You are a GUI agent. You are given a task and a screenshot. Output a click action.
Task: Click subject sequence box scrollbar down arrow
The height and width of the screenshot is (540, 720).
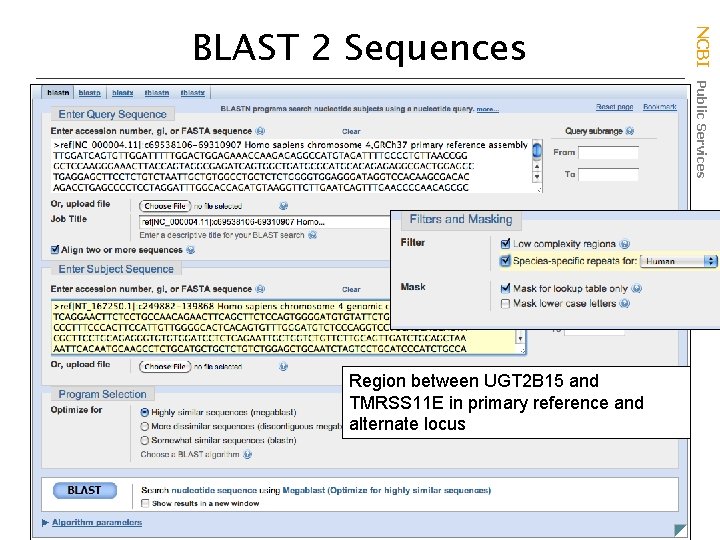coord(520,338)
